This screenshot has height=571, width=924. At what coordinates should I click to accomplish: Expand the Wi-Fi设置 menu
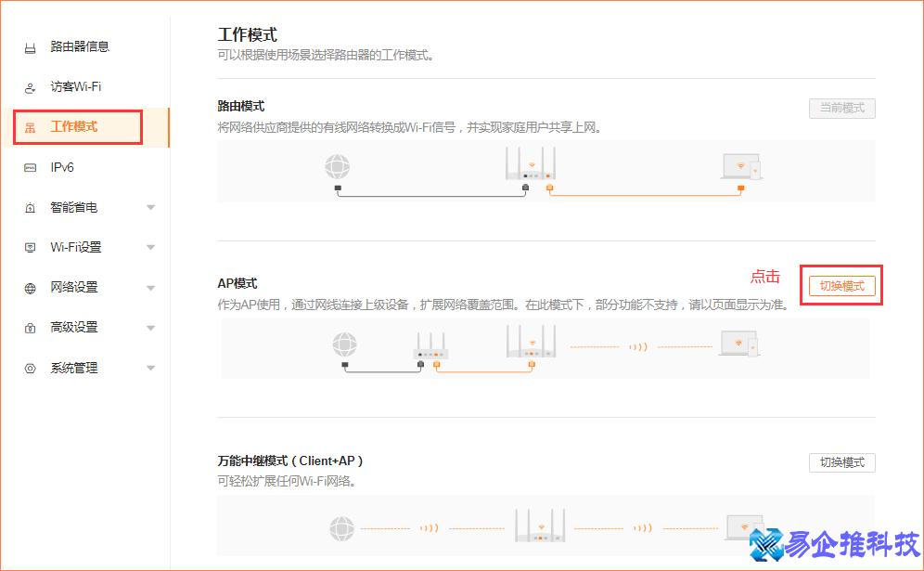point(150,247)
